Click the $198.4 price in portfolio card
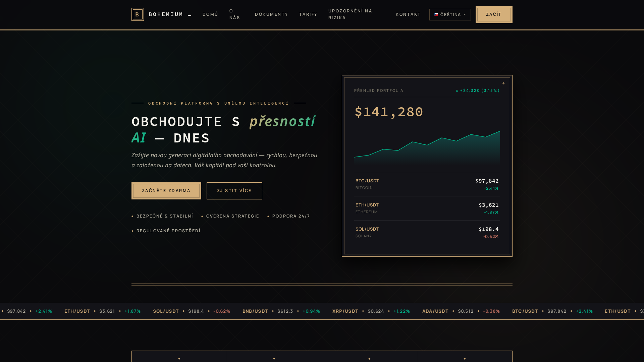This screenshot has height=362, width=644. click(489, 229)
